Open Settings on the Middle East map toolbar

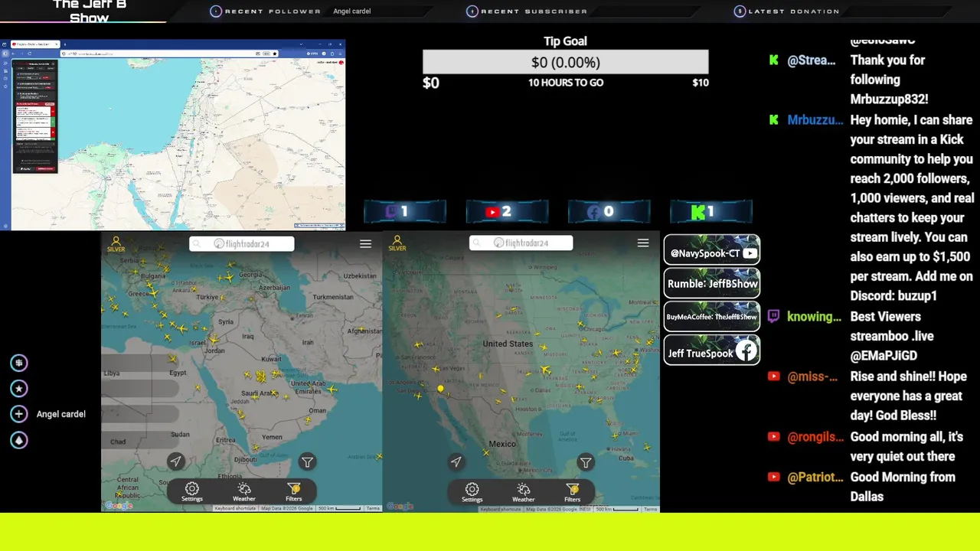[192, 492]
